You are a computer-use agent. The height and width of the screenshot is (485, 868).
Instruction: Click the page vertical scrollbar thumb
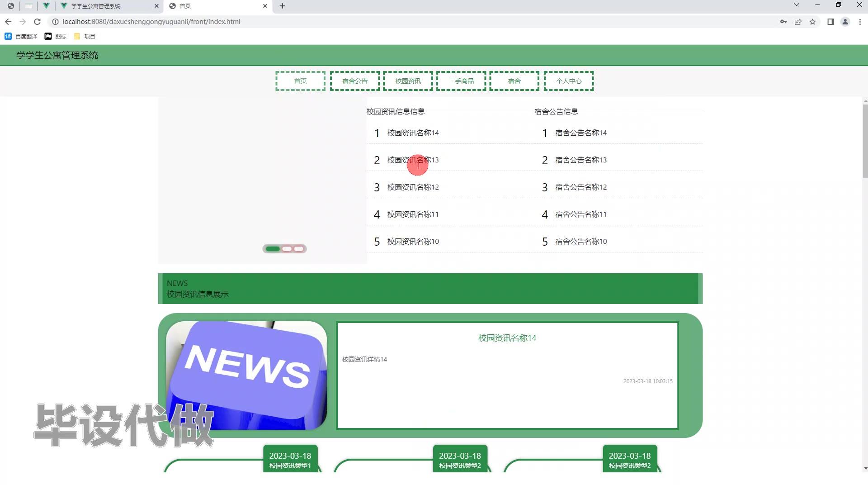coord(865,141)
